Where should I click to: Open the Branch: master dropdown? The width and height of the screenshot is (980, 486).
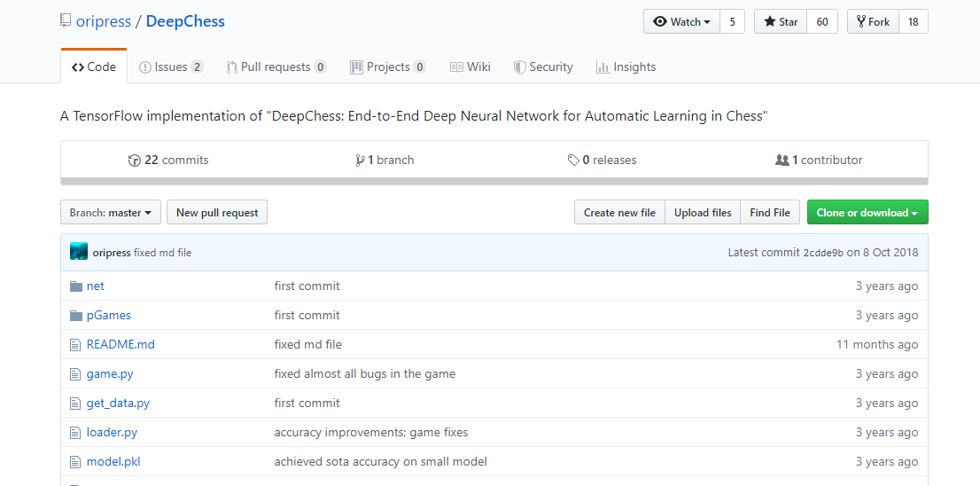pos(111,213)
